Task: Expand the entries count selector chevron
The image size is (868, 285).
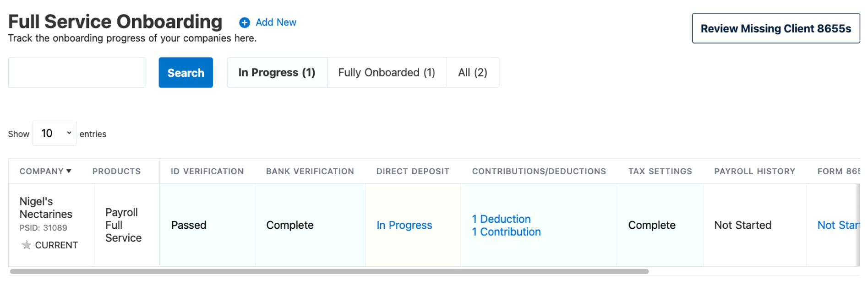Action: click(68, 133)
